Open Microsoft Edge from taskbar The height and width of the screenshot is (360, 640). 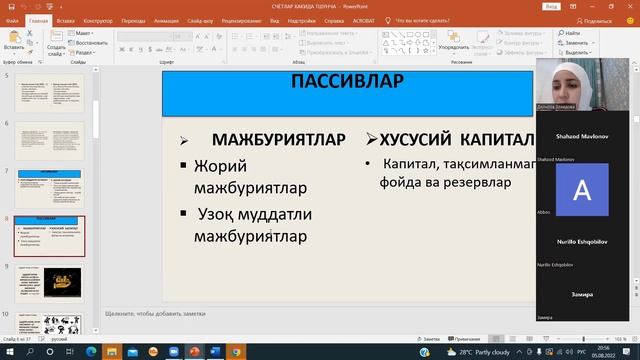point(91,351)
